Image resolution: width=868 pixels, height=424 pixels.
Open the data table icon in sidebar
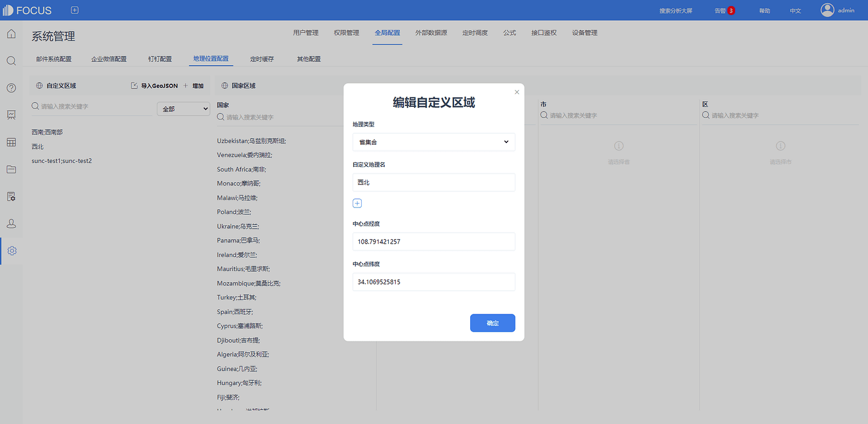point(11,142)
